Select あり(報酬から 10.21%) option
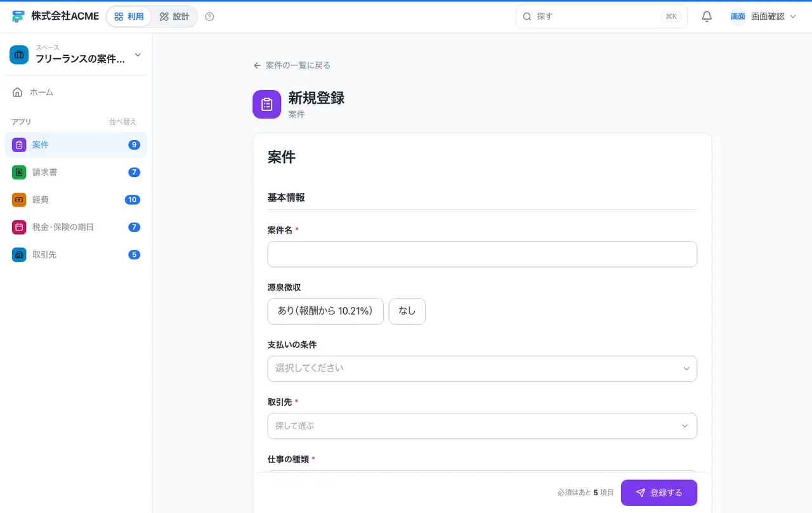The width and height of the screenshot is (812, 513). (325, 311)
